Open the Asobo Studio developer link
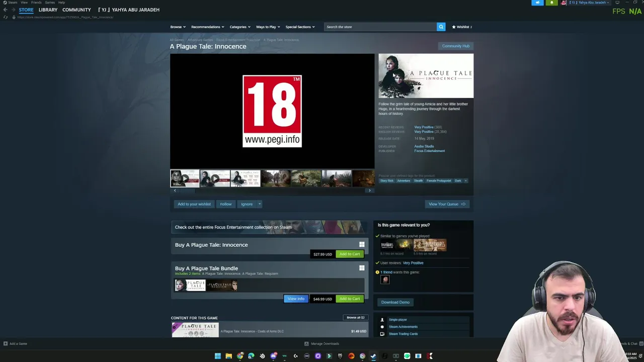This screenshot has width=644, height=362. [x=424, y=146]
